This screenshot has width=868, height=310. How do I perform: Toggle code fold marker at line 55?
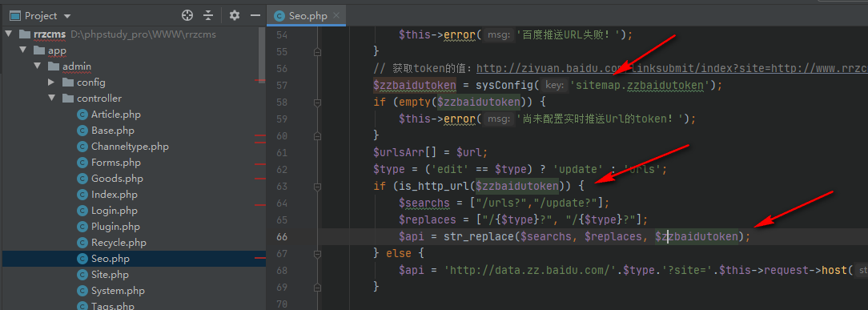point(317,51)
